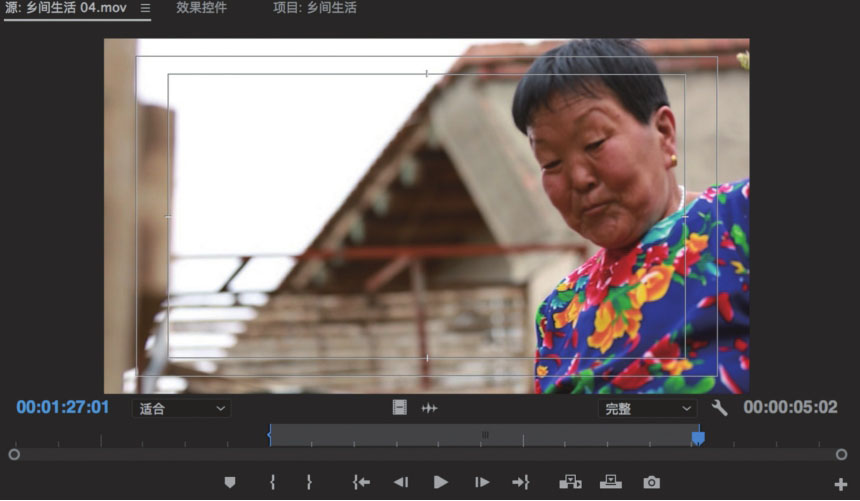Jump playhead with Go to In
The height and width of the screenshot is (501, 860).
361,482
